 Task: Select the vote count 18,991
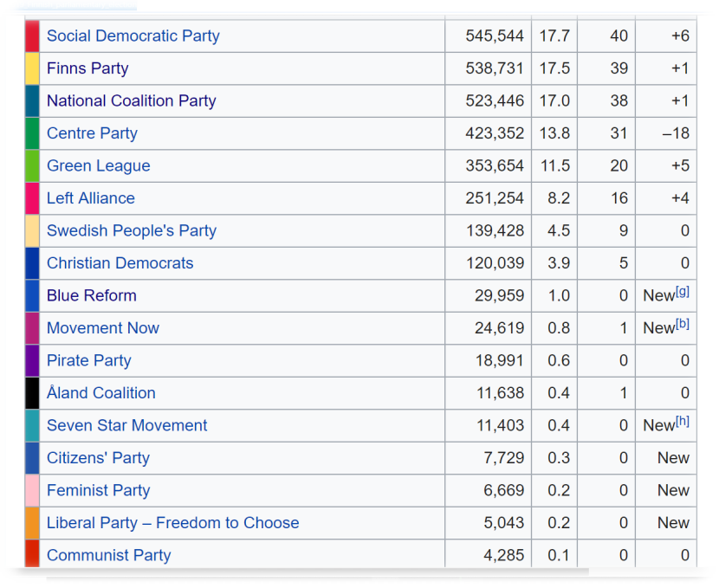(499, 361)
